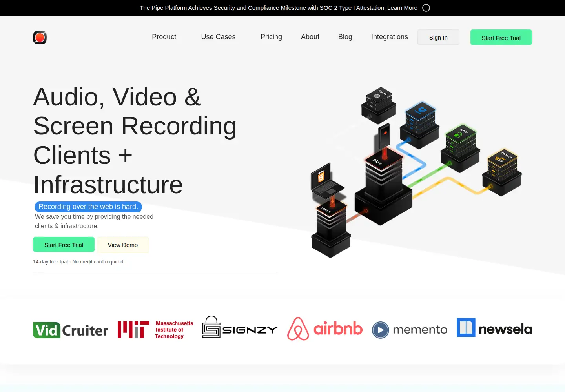Click the Airbnb logo
The image size is (565, 392).
(x=325, y=328)
